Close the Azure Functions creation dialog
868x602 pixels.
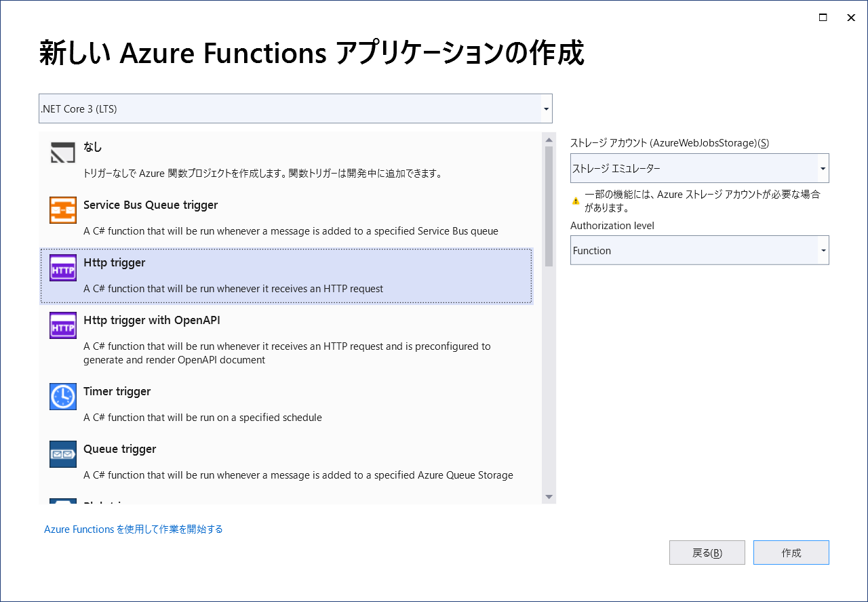(x=851, y=18)
